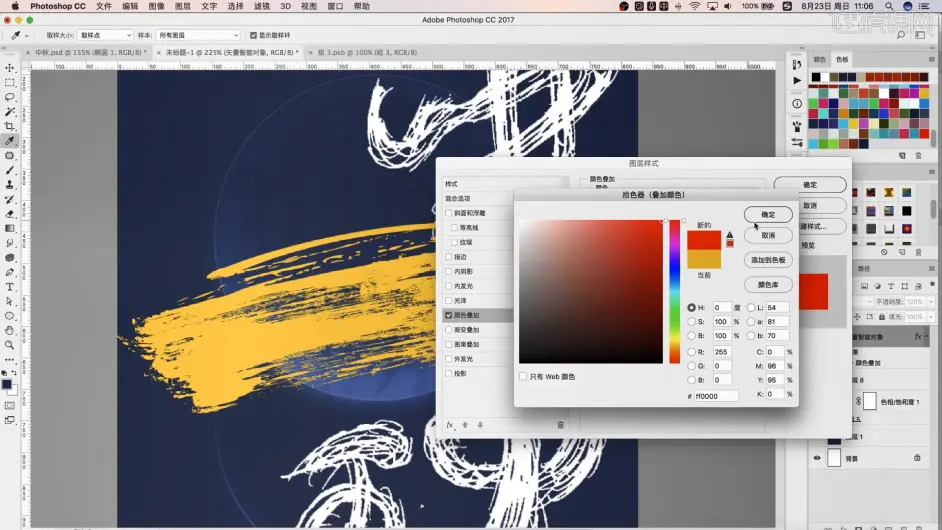Click inside the color field square
Viewport: 942px width, 530px height.
(x=591, y=291)
